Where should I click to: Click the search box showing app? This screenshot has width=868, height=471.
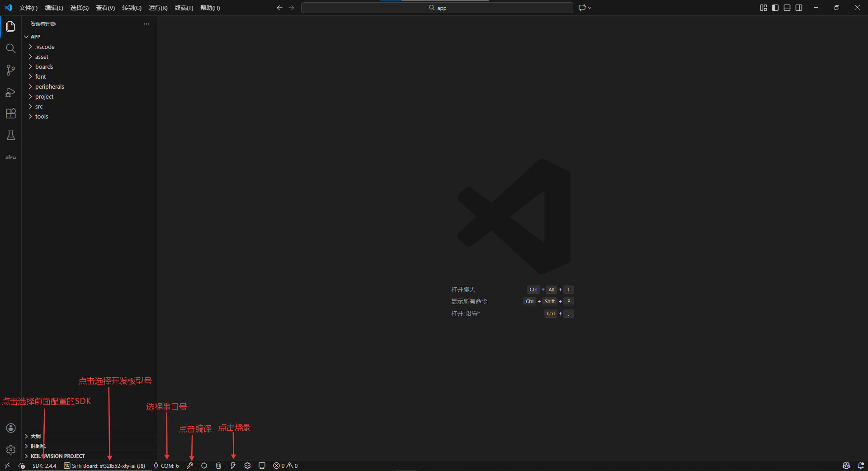[437, 8]
